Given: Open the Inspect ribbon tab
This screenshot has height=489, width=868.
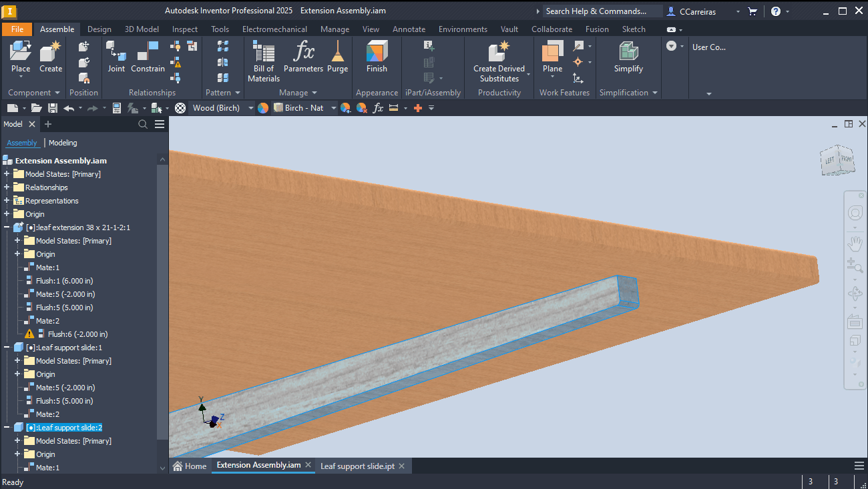Looking at the screenshot, I should 185,29.
